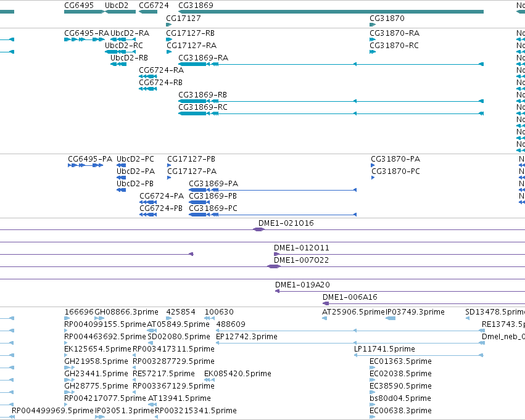Click protein CG31869-PA label
Viewport: 525px width, 420px height.
pyautogui.click(x=213, y=184)
